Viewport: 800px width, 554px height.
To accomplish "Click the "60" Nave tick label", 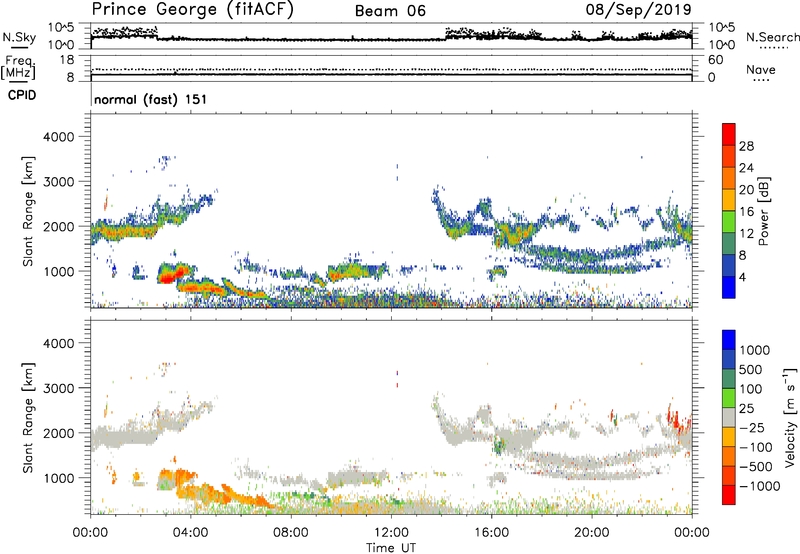I will pyautogui.click(x=715, y=60).
